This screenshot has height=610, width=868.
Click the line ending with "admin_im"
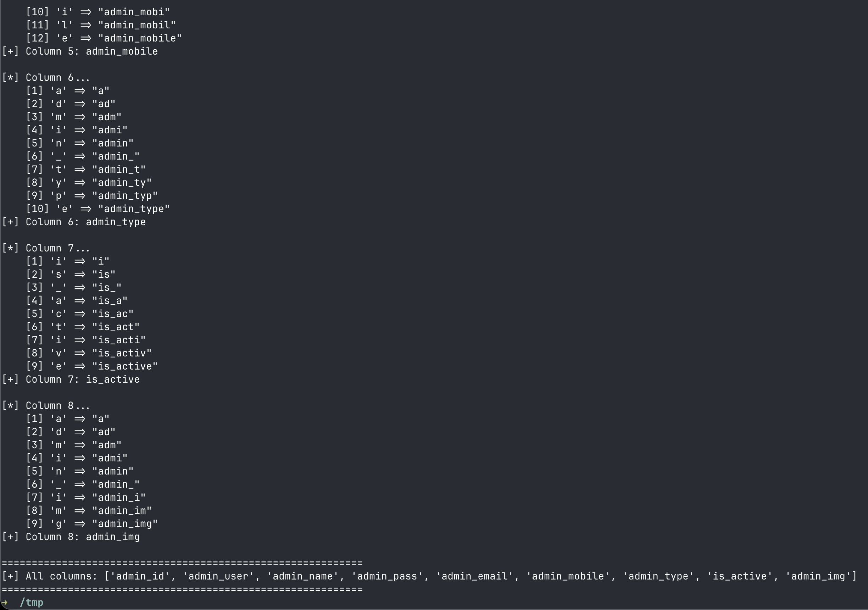pos(88,511)
